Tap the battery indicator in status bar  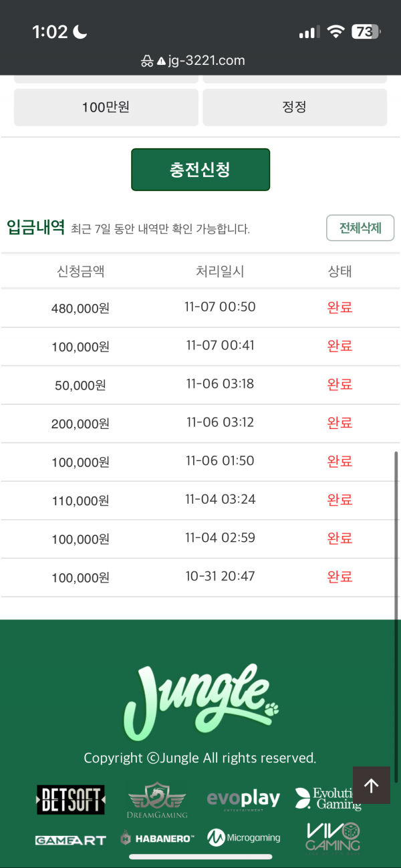coord(366,31)
